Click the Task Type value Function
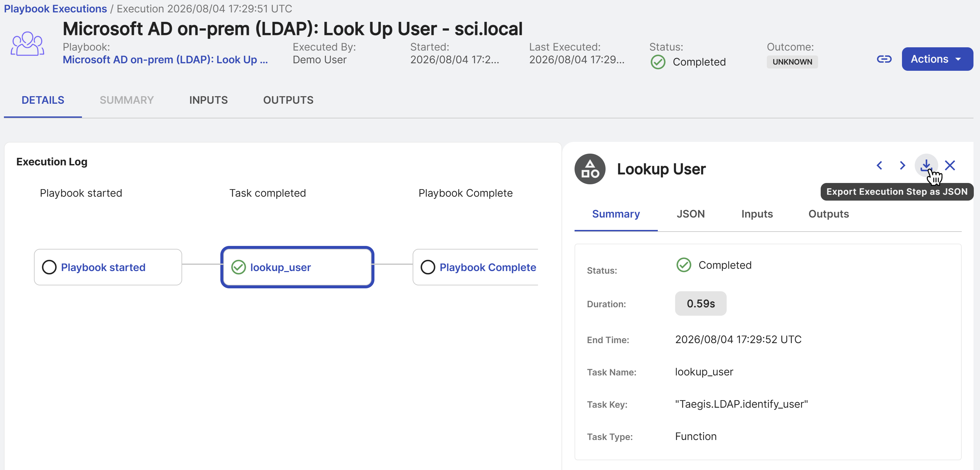This screenshot has width=980, height=470. coord(696,436)
